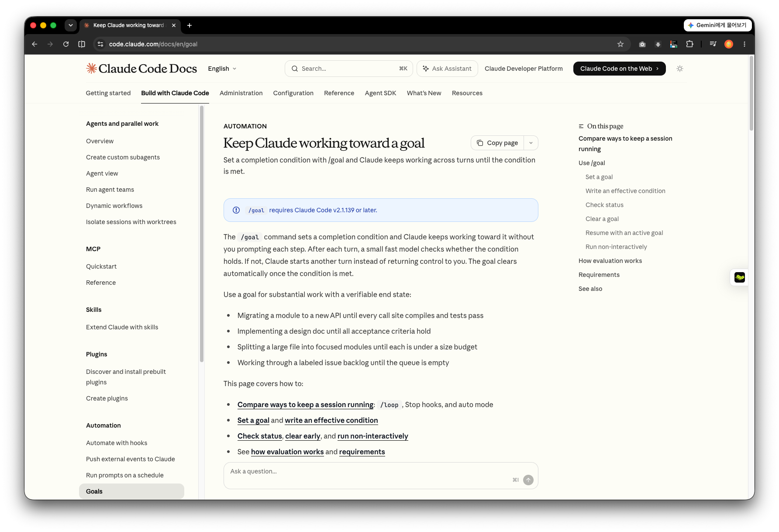This screenshot has width=779, height=532.
Task: Open Agent view in sidebar
Action: (102, 173)
